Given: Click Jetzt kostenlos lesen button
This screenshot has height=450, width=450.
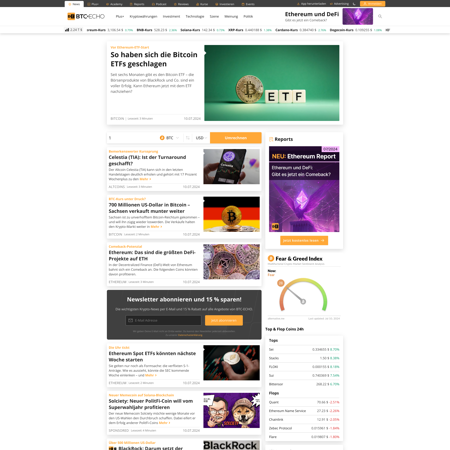Looking at the screenshot, I should coord(304,240).
